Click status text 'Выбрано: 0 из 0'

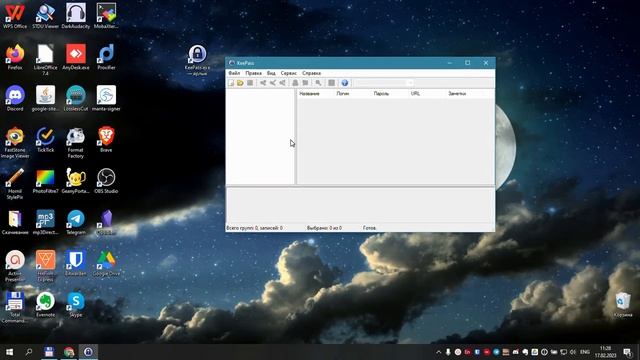click(324, 228)
